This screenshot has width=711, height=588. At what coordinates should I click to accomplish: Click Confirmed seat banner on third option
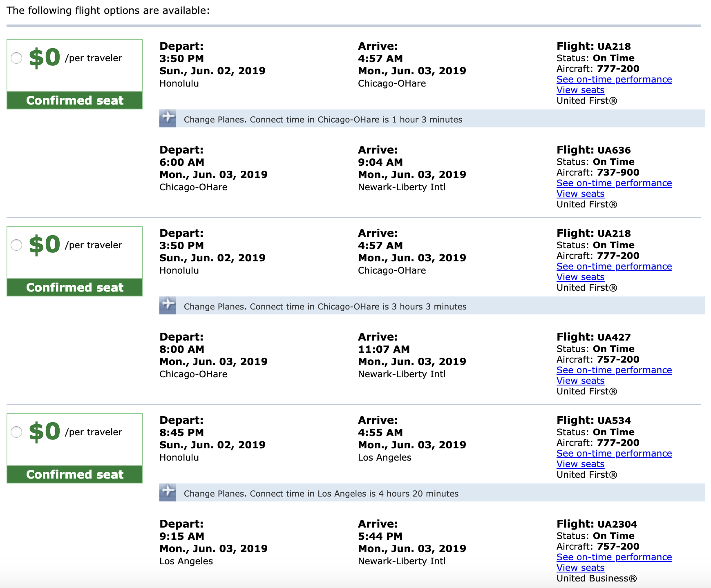coord(75,474)
